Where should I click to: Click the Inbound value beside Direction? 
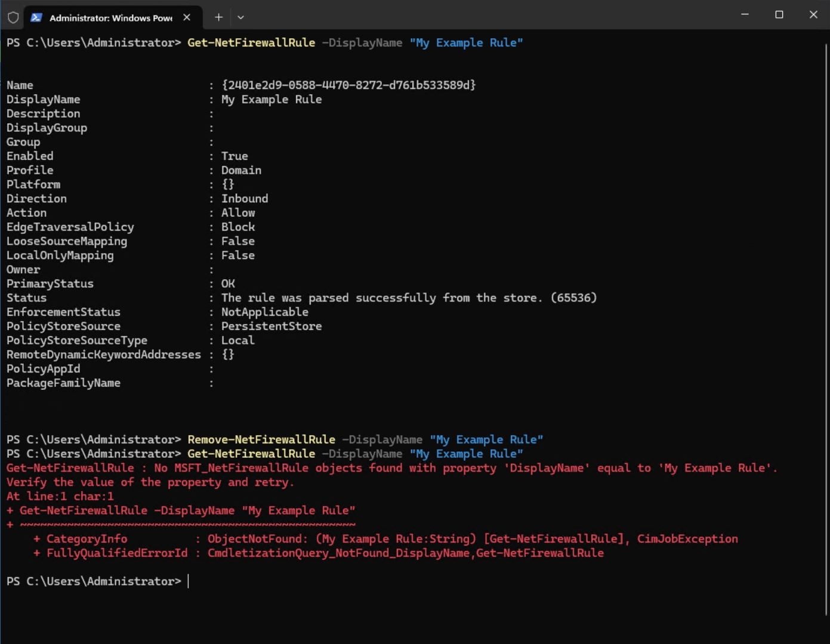(x=245, y=198)
